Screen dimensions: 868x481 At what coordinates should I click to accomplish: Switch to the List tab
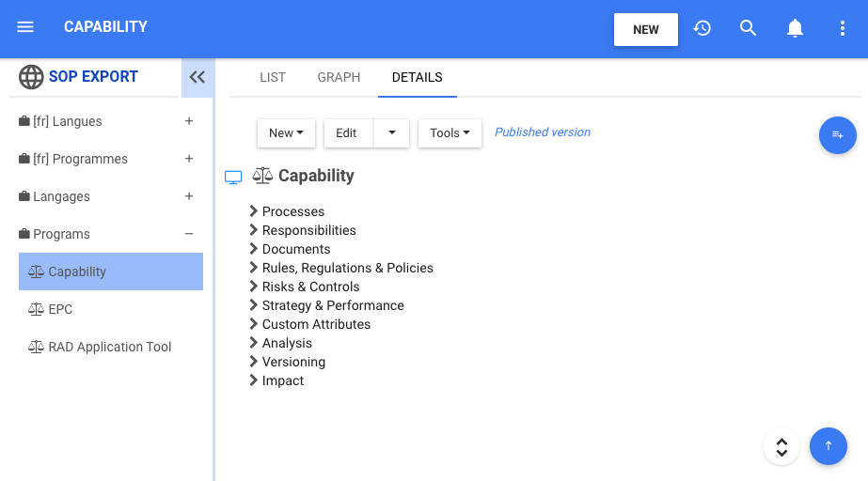pyautogui.click(x=273, y=77)
